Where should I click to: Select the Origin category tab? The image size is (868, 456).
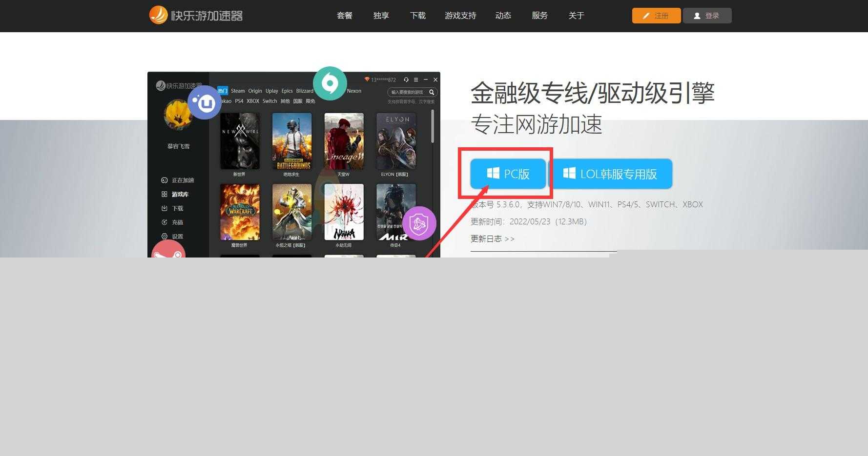[x=255, y=91]
